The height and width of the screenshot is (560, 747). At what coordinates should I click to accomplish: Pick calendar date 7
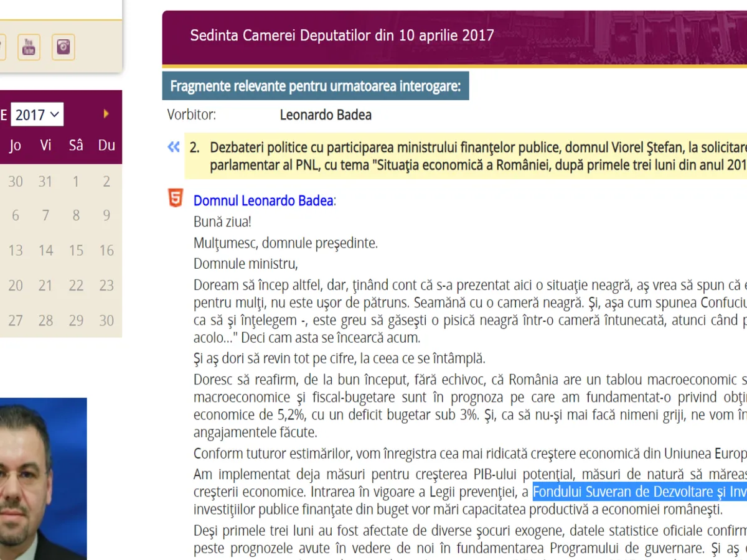pyautogui.click(x=45, y=216)
